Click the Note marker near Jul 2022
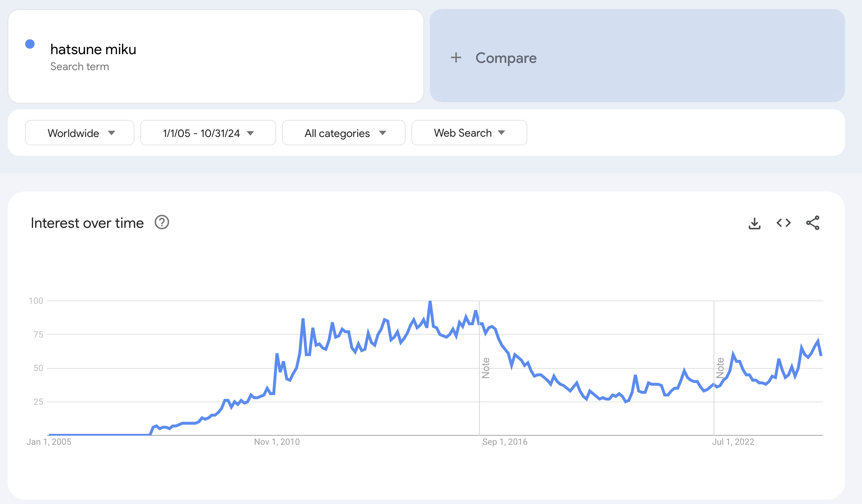 tap(720, 368)
